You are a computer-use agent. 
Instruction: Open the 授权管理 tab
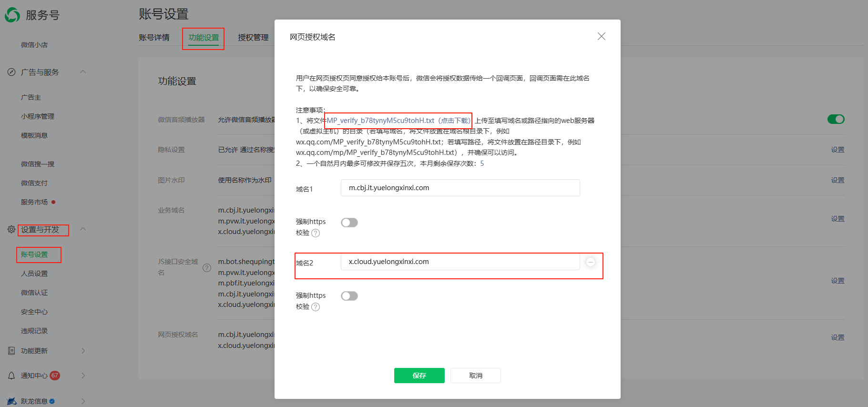coord(253,38)
